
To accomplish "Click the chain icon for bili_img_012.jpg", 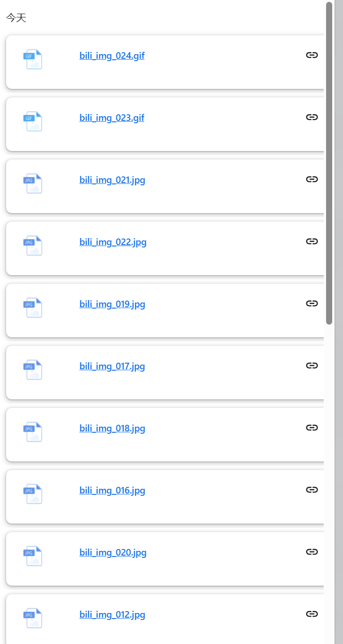I will 312,614.
